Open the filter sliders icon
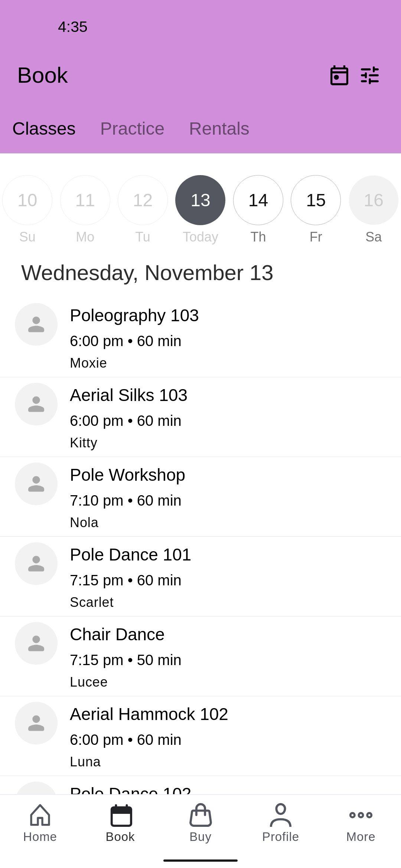This screenshot has height=868, width=401. tap(370, 75)
